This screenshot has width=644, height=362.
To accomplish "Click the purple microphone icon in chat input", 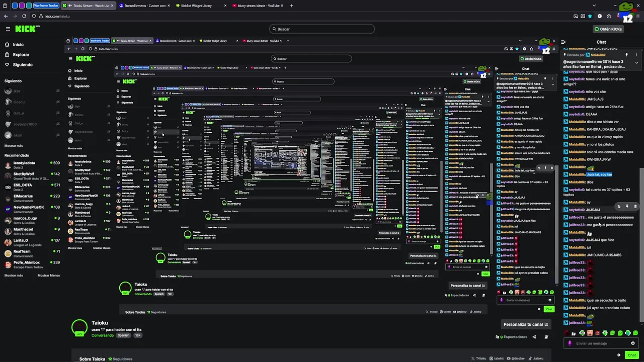I will [570, 343].
